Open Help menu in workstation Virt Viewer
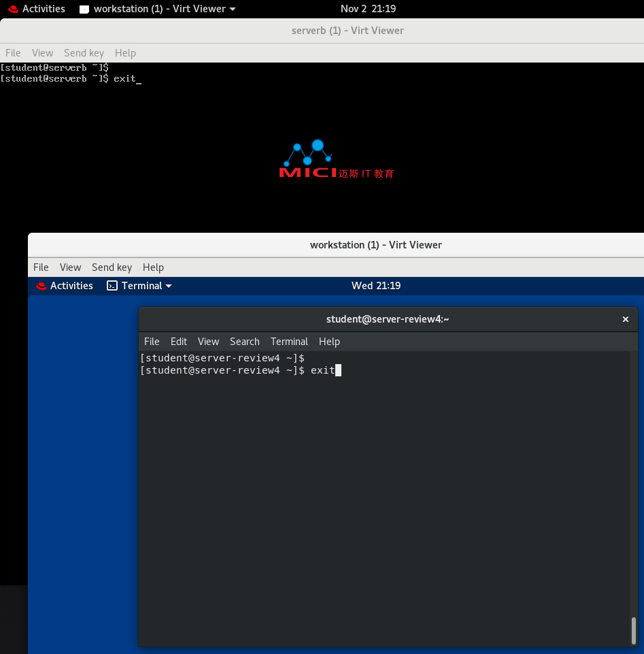644x654 pixels. [153, 267]
